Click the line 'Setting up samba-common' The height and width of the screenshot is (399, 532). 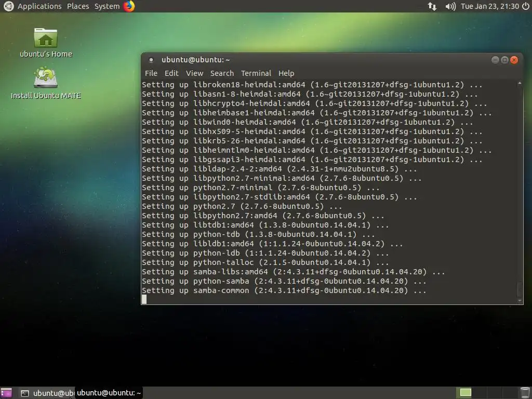(x=284, y=290)
